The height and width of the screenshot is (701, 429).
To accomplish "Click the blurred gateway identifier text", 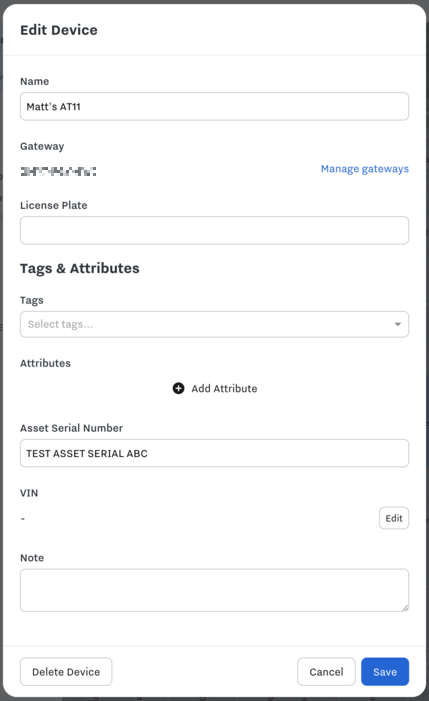I will tap(58, 171).
